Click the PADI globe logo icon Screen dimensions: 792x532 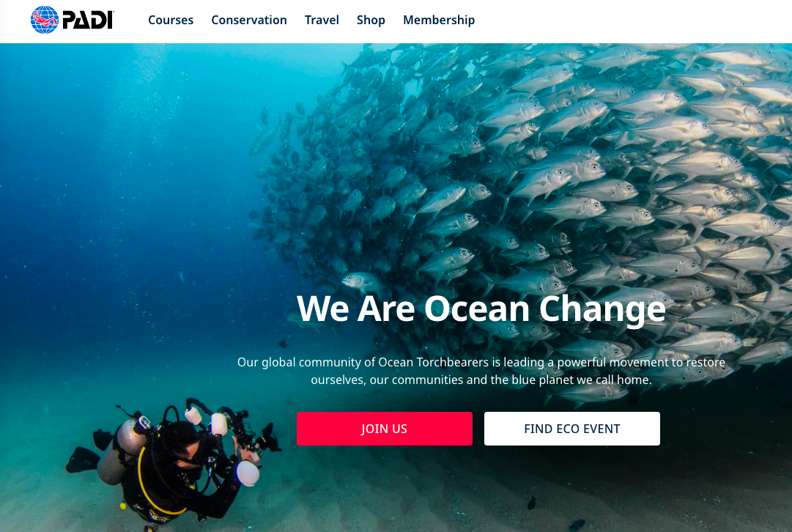(45, 20)
